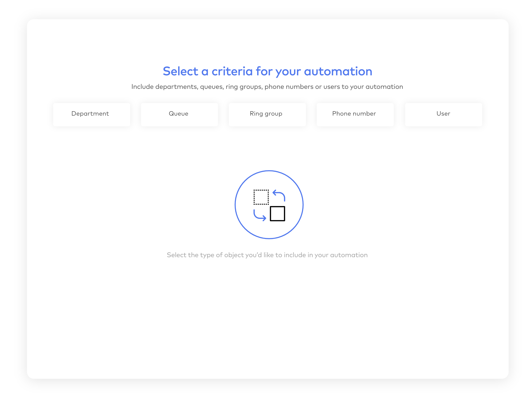Click 'include in your automation' caption ending
The height and width of the screenshot is (399, 532).
click(325, 255)
